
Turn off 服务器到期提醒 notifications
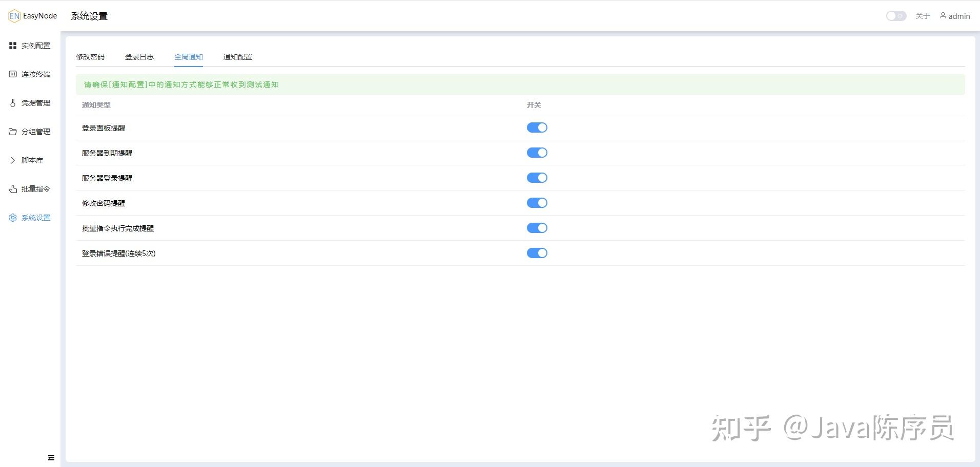point(537,152)
